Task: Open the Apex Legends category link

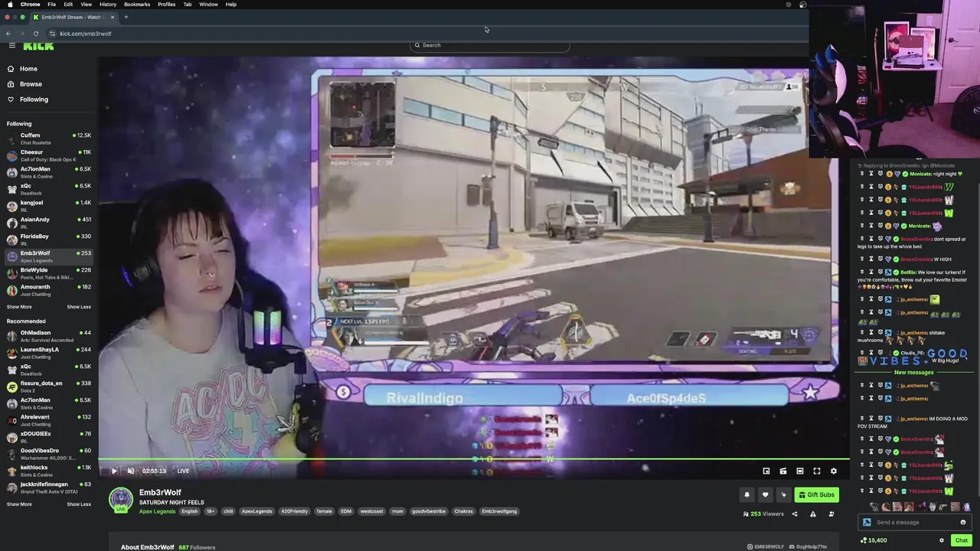Action: pyautogui.click(x=157, y=511)
